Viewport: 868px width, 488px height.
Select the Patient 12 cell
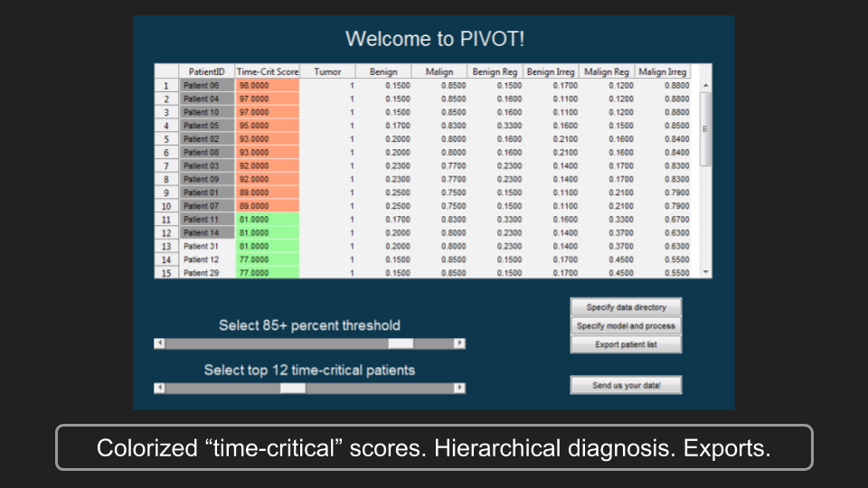[207, 259]
